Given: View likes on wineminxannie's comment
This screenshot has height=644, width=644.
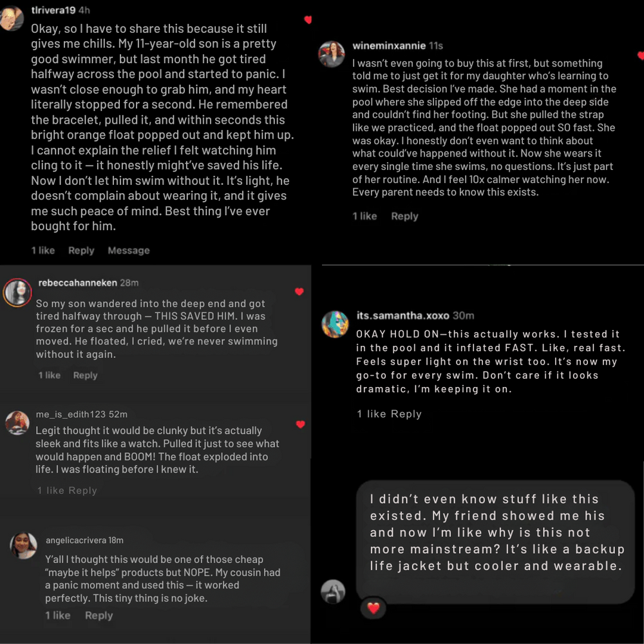Looking at the screenshot, I should (x=365, y=216).
